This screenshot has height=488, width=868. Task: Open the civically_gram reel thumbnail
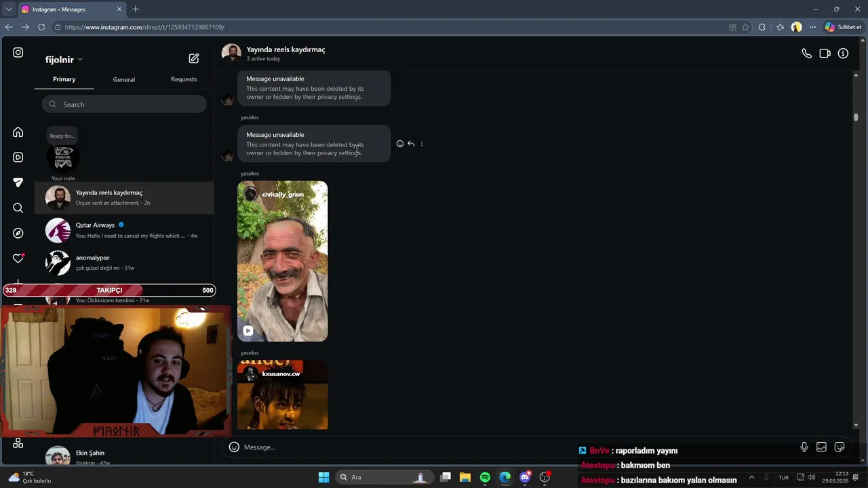[283, 261]
